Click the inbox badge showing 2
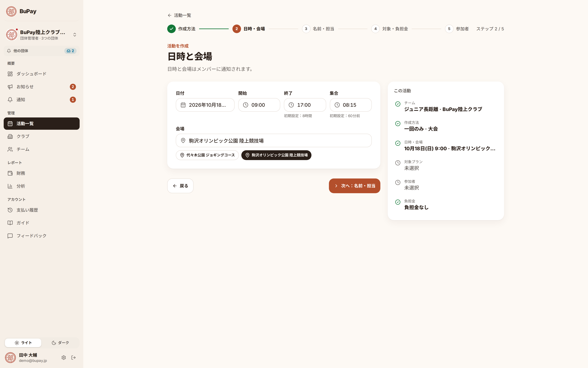This screenshot has width=588, height=368. (x=70, y=51)
